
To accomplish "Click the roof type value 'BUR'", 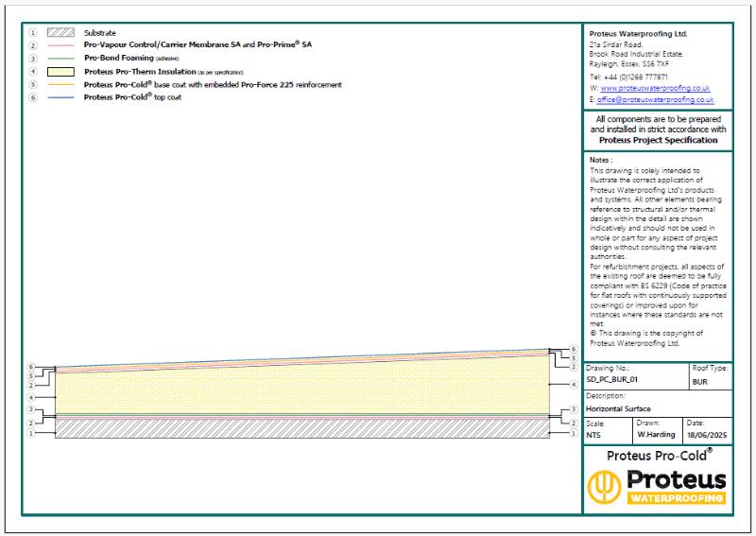I will pos(699,382).
